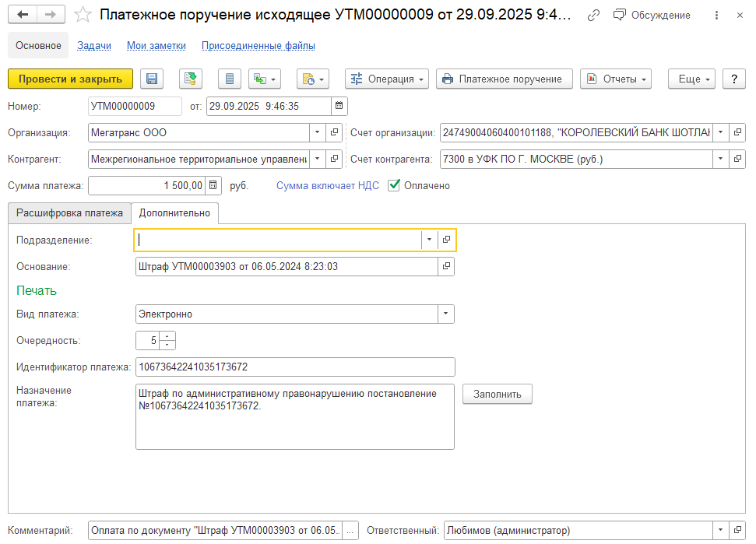Click the save (floppy disk) icon
The image size is (756, 544).
152,79
